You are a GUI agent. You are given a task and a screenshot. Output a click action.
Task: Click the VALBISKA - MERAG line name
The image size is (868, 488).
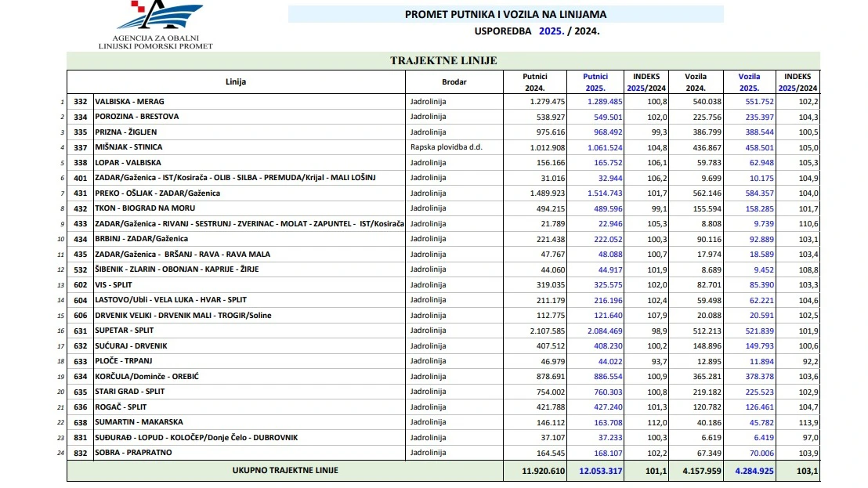click(x=129, y=102)
